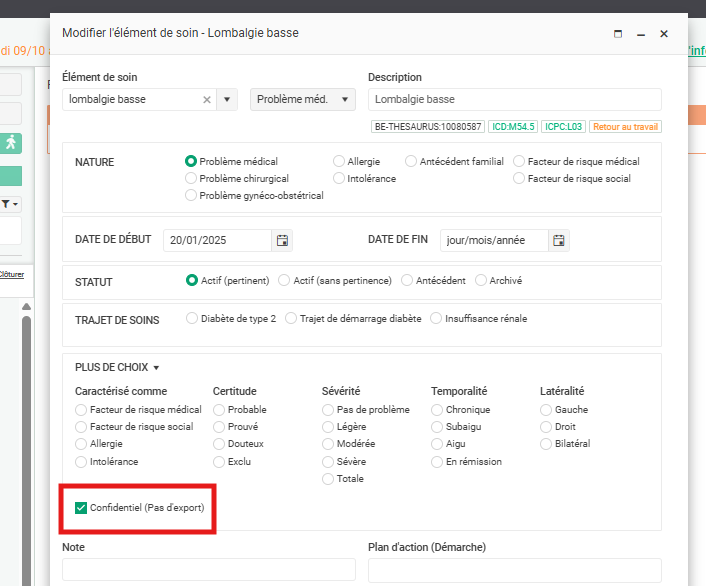Click the green walking person icon
The image size is (706, 586).
click(11, 142)
